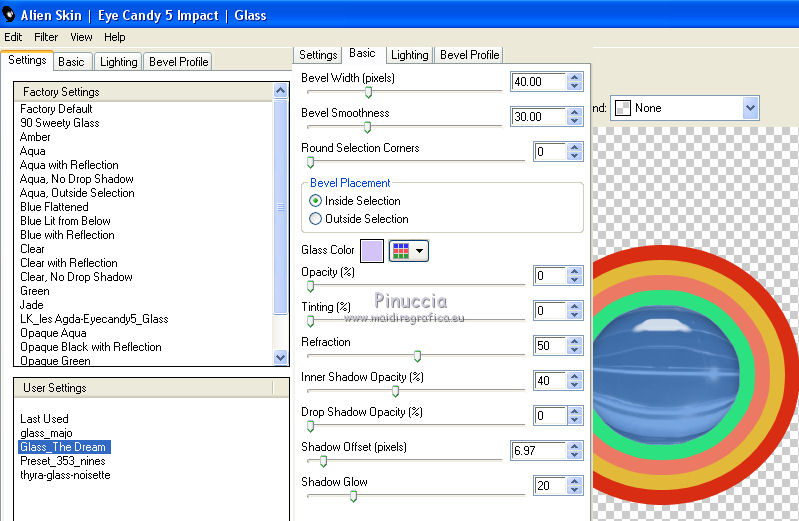
Task: Select Aqua with Reflection preset
Action: click(69, 165)
